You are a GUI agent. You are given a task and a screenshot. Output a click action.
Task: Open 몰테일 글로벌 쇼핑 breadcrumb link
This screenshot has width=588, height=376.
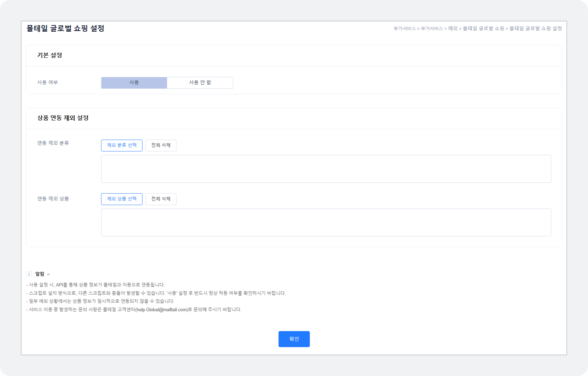coord(483,29)
